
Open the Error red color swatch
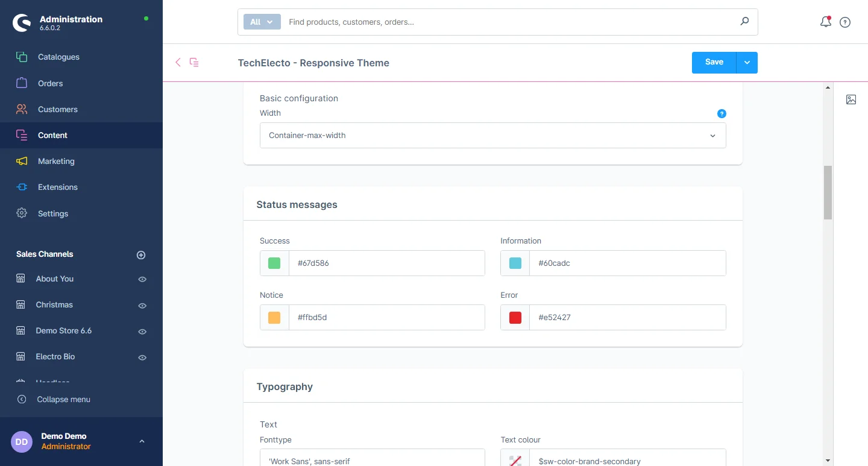515,318
